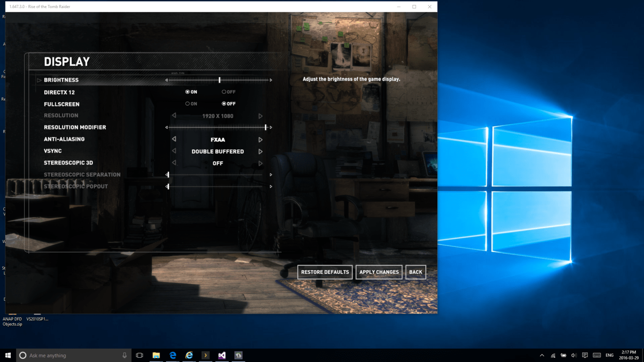This screenshot has width=644, height=362.
Task: Turn DirectX 12 off
Action: [224, 92]
